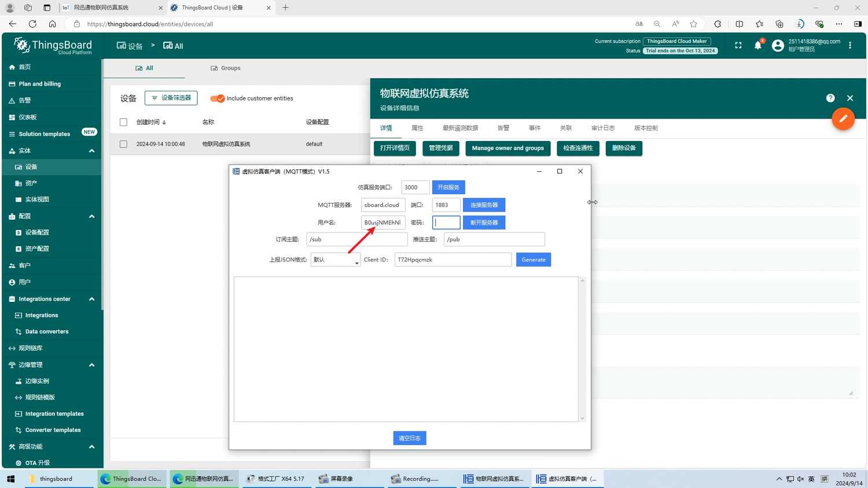
Task: Click the fullscreen toggle icon
Action: (738, 46)
